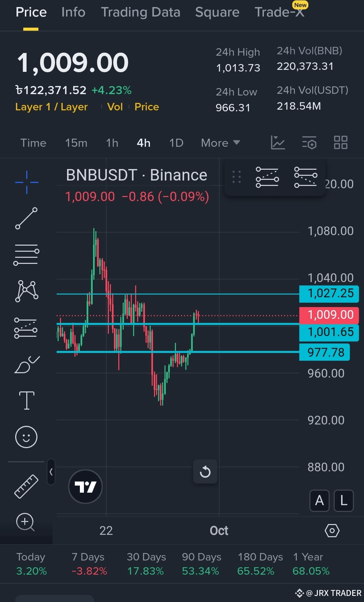The height and width of the screenshot is (602, 364).
Task: Click the 24h Low value 966.31
Action: click(233, 108)
